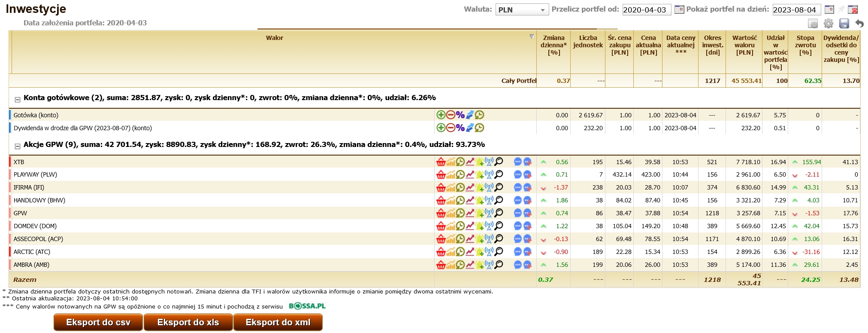Click the XTB stock name

coord(19,162)
